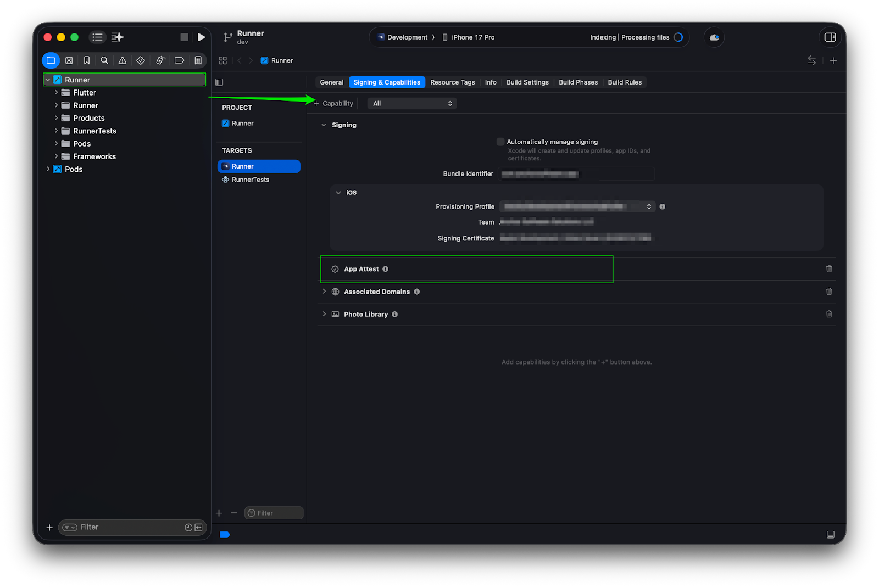The image size is (879, 588).
Task: Show info for Photo Library
Action: [x=395, y=314]
